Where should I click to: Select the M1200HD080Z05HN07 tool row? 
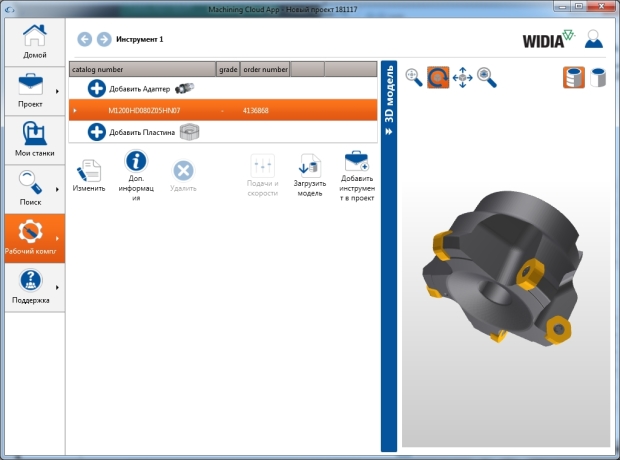223,110
